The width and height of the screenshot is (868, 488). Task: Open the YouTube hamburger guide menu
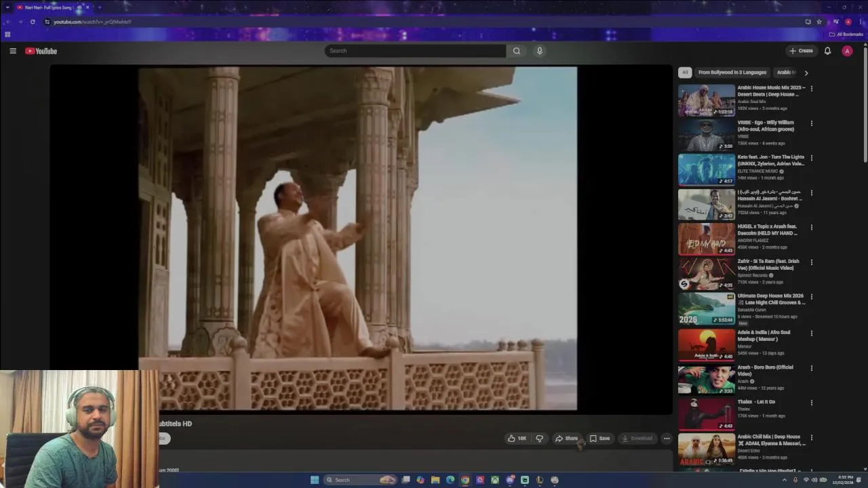point(13,51)
